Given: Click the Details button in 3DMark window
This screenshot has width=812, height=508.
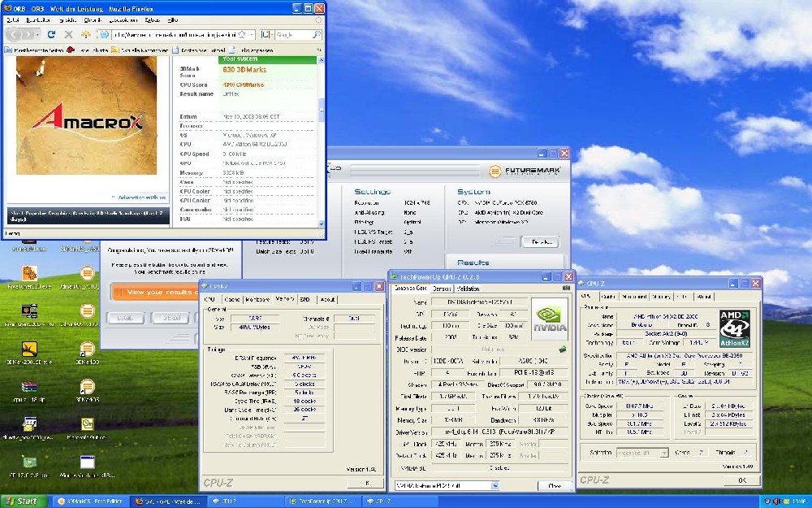Looking at the screenshot, I should coord(125,318).
